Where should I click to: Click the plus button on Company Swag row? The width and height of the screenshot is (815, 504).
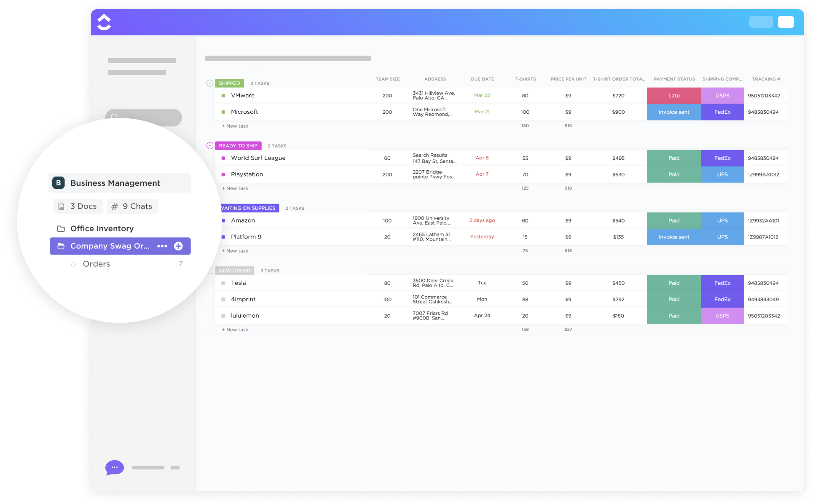pos(179,246)
